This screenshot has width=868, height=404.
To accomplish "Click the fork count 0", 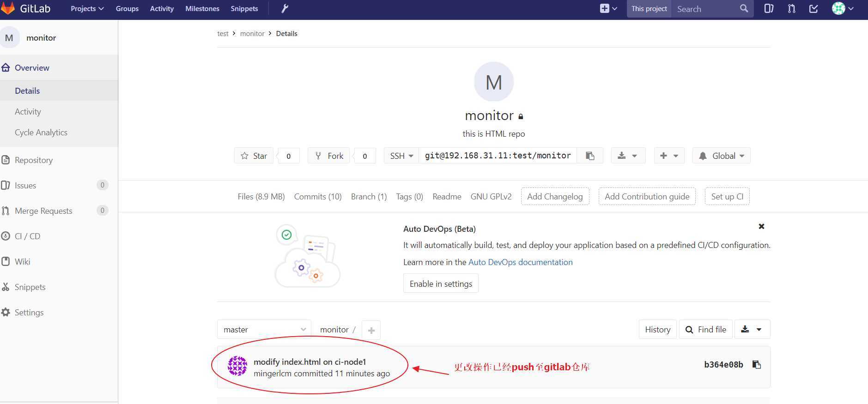I will [364, 156].
